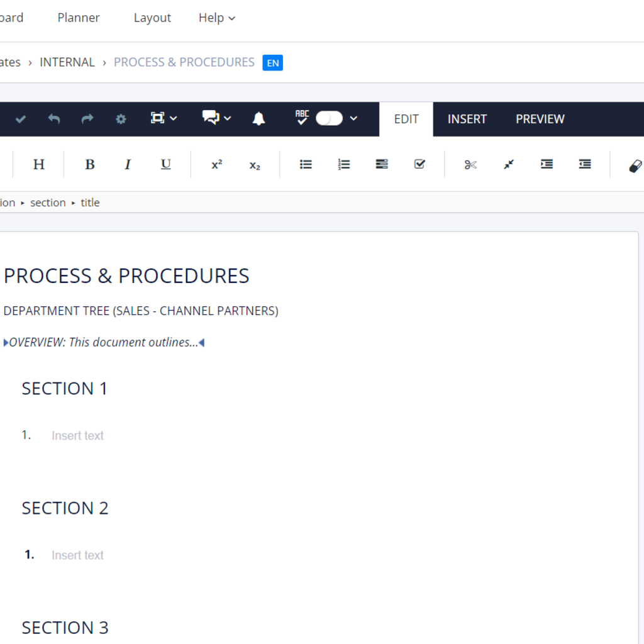Apply bold formatting
The height and width of the screenshot is (644, 644).
(x=90, y=165)
